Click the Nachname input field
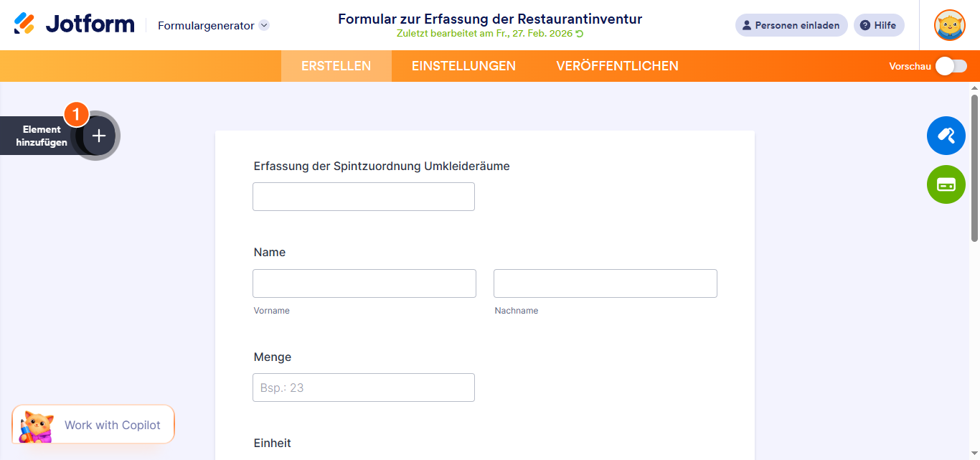980x460 pixels. tap(605, 283)
